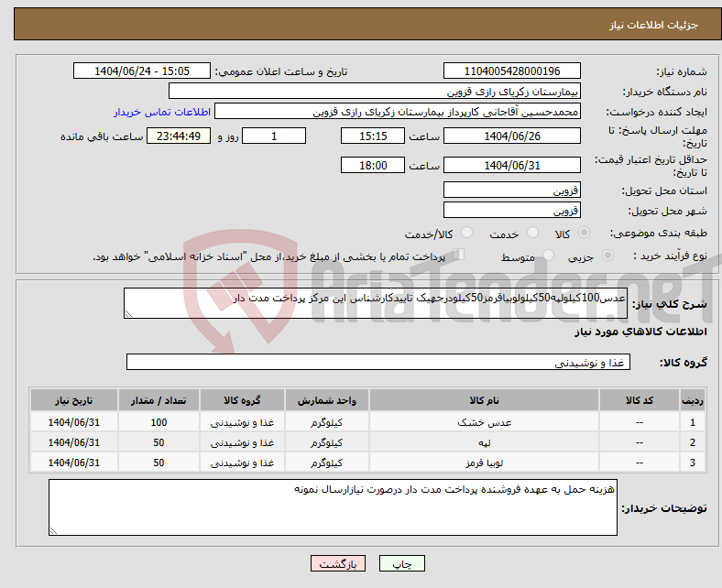Click quantity 100 in عدس خشک row

click(159, 422)
